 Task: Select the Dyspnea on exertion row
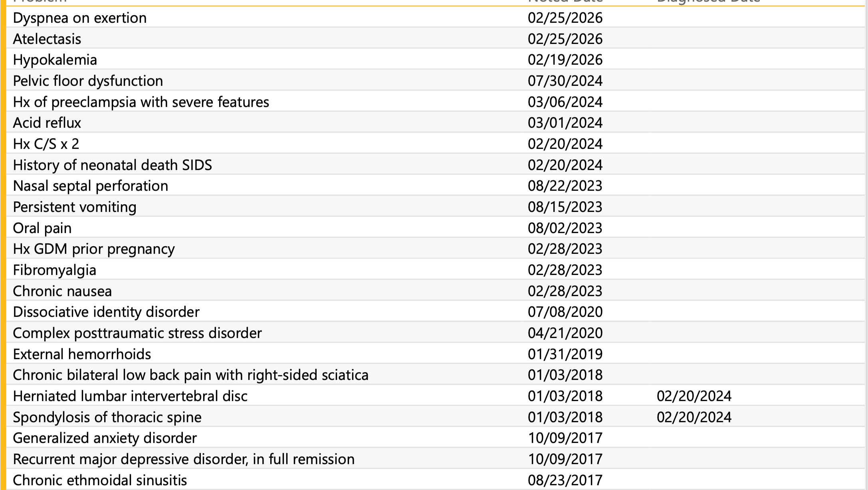[79, 18]
